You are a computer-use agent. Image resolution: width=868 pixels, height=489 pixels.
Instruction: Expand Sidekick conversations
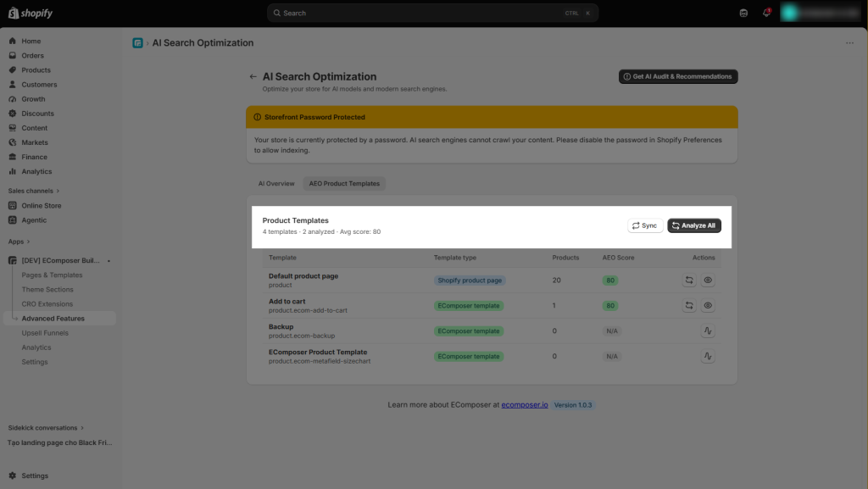click(x=46, y=428)
